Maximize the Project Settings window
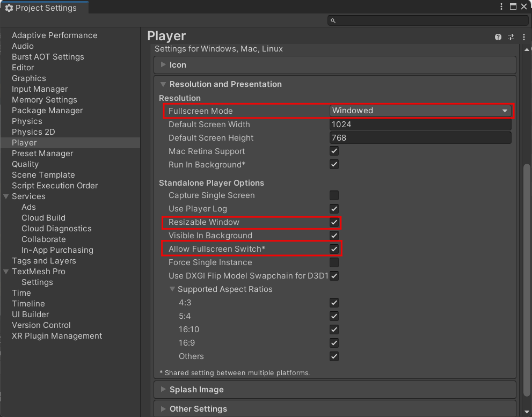532x417 pixels. pyautogui.click(x=513, y=6)
